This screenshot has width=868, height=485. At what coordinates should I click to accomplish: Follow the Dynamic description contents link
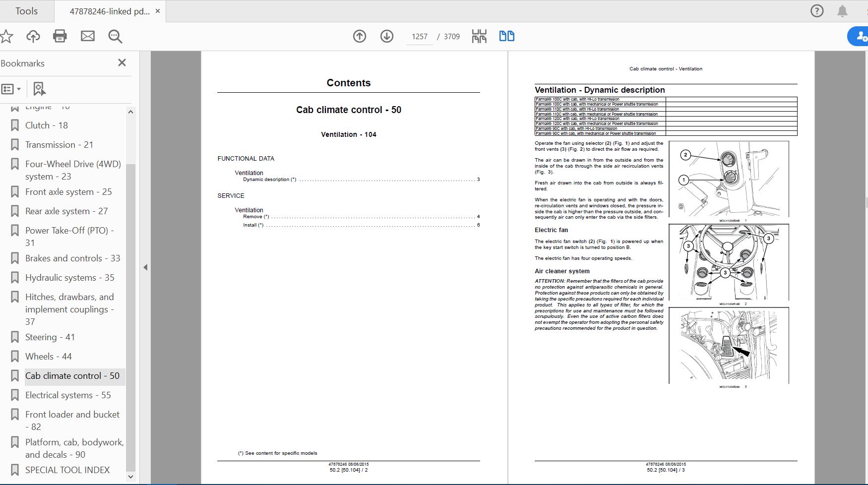362,180
